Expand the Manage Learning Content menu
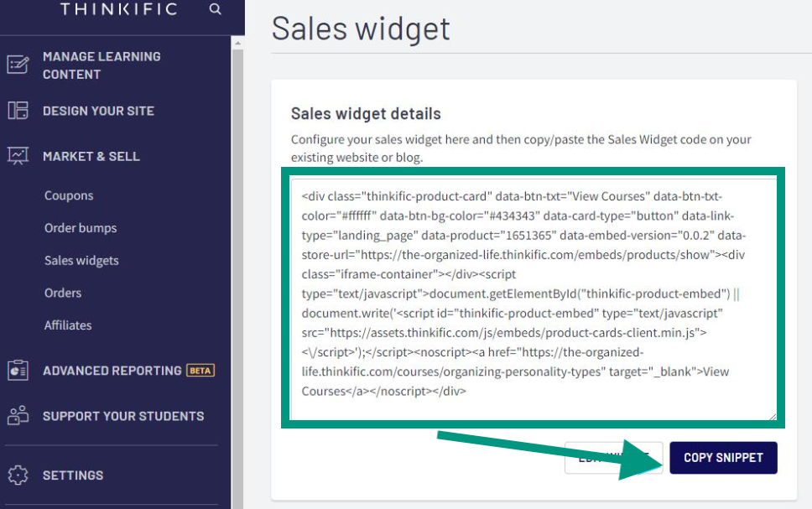 coord(101,65)
